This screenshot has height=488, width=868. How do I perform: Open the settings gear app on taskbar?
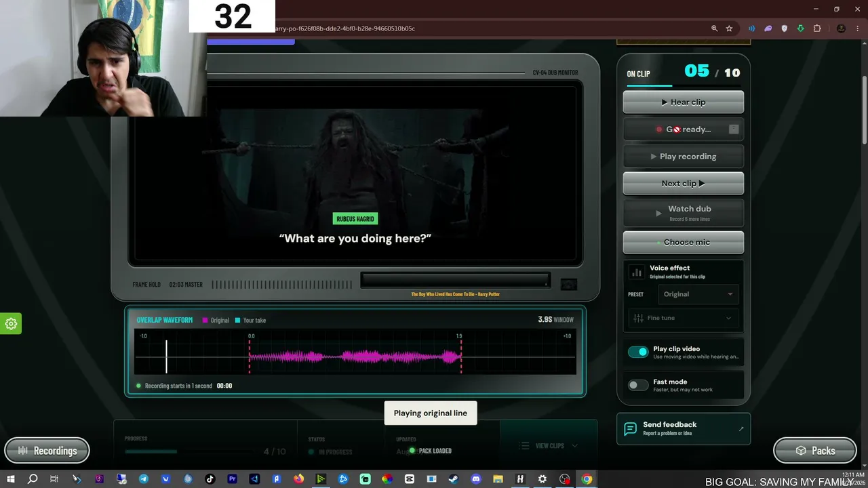[x=542, y=479]
